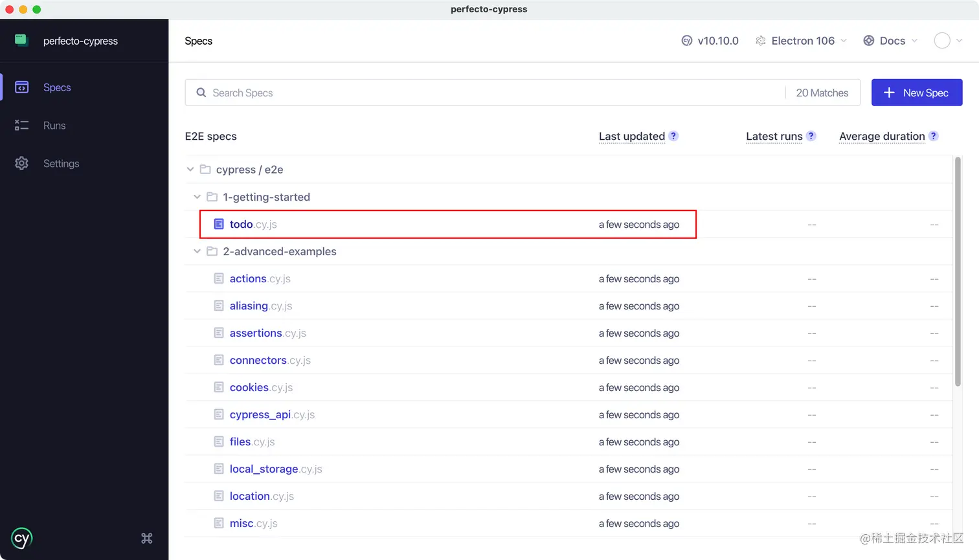
Task: Open the todo.cy.js spec
Action: [x=253, y=224]
